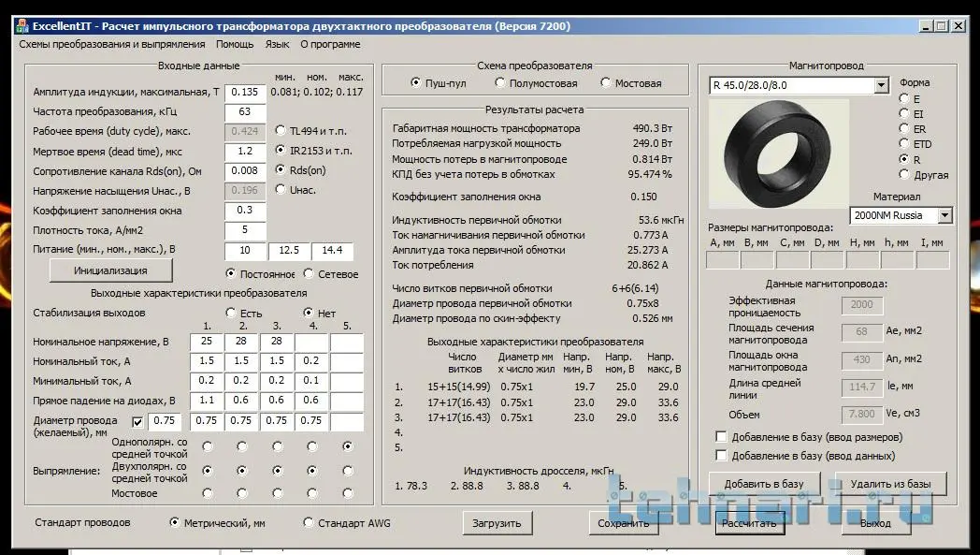Click the conversion frequency field 63
This screenshot has height=555, width=980.
point(245,112)
